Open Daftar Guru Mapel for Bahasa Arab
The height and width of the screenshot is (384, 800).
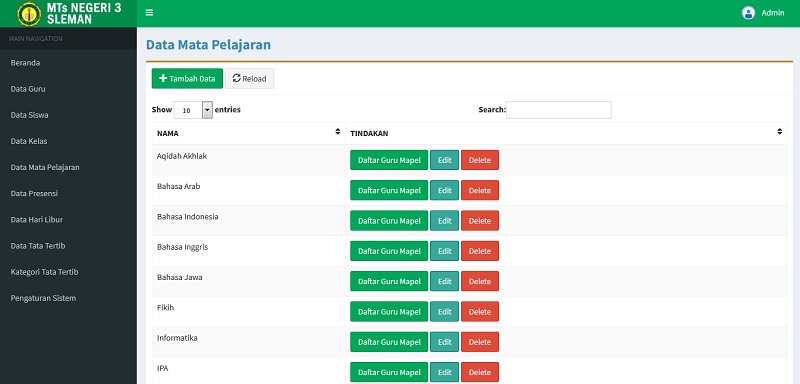pos(389,190)
